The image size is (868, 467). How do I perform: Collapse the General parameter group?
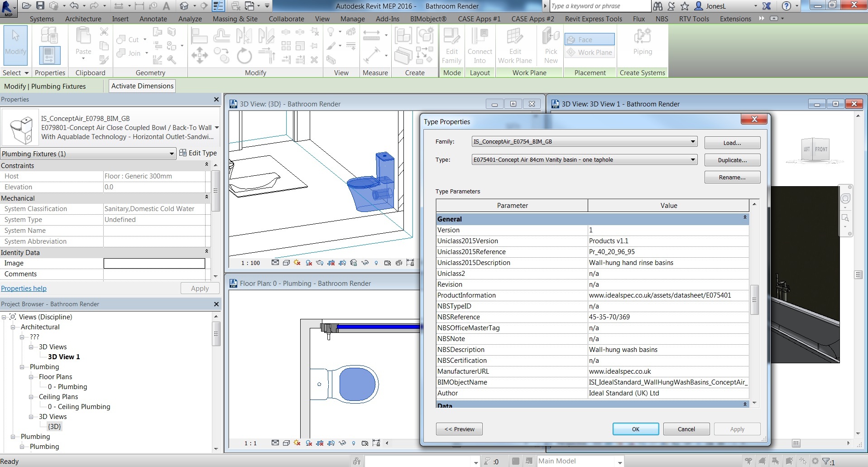point(745,218)
